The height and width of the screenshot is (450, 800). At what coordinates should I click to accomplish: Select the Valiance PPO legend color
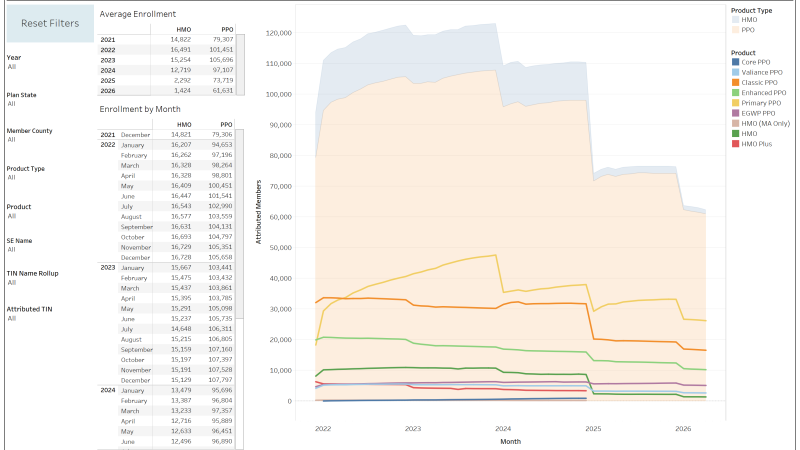pyautogui.click(x=735, y=72)
